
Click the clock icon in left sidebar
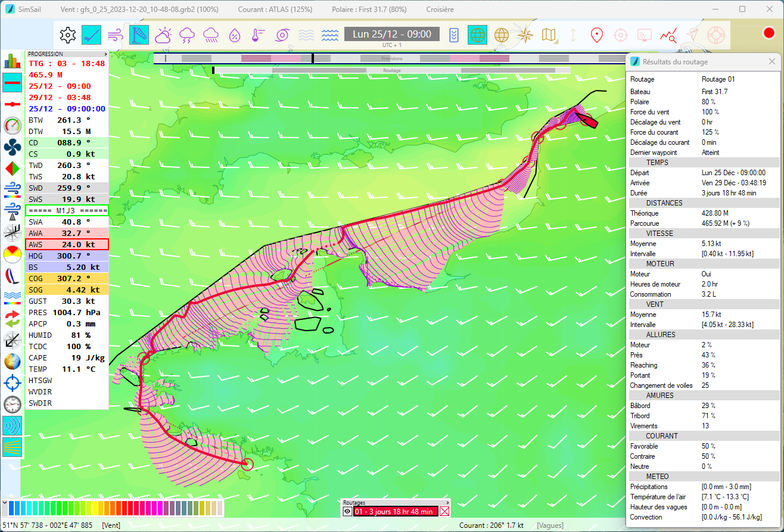13,404
